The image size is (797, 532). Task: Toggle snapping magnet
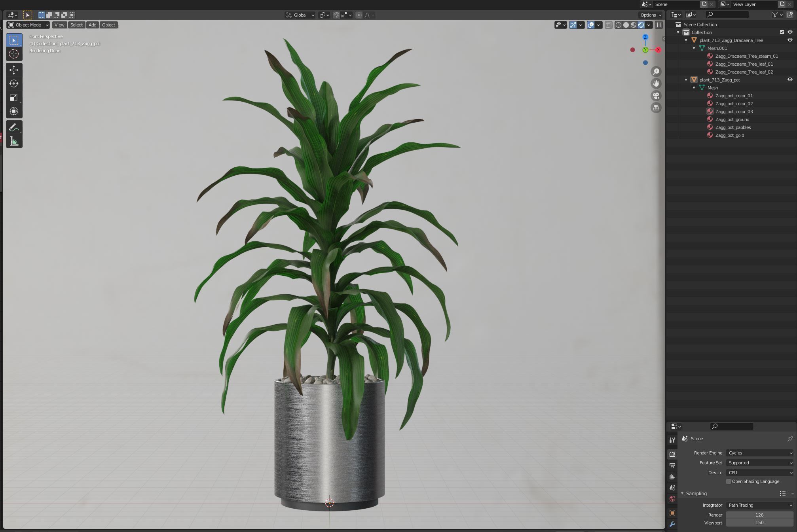click(336, 15)
